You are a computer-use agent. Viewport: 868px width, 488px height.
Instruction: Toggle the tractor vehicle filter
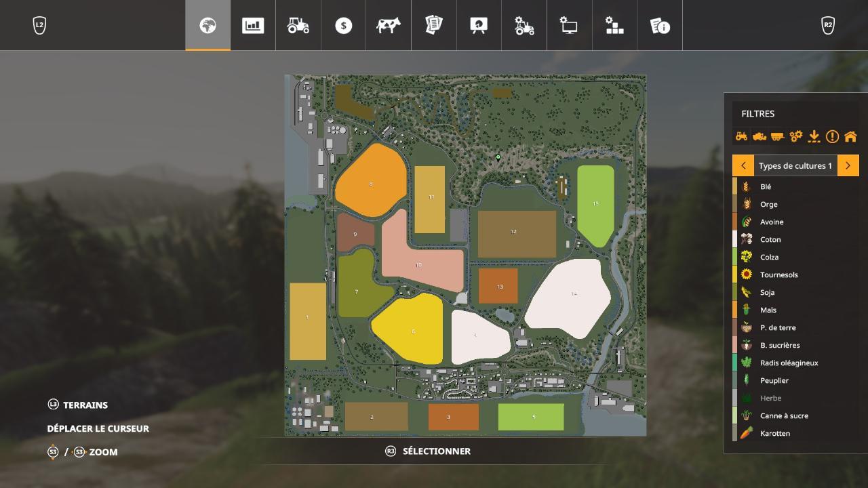click(x=742, y=136)
